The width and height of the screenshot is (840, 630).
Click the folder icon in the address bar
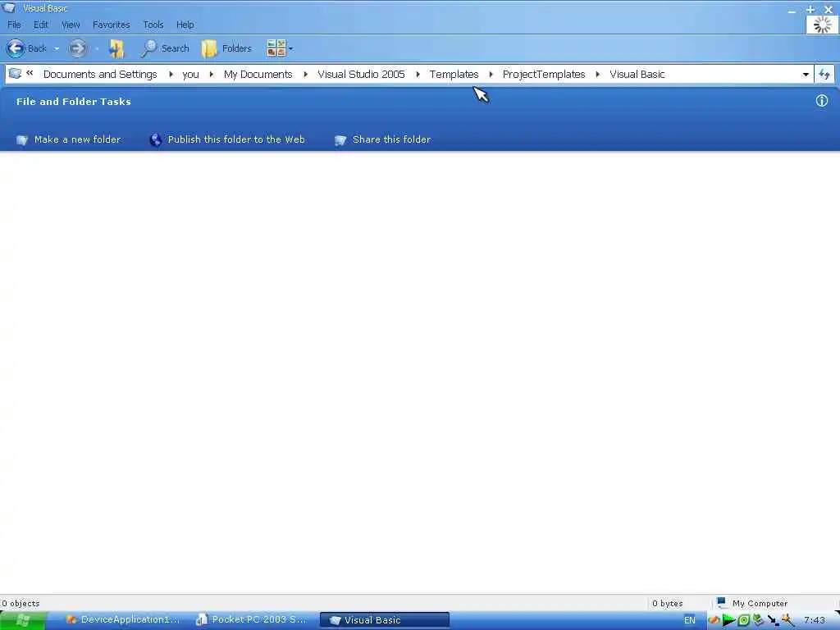[x=15, y=74]
